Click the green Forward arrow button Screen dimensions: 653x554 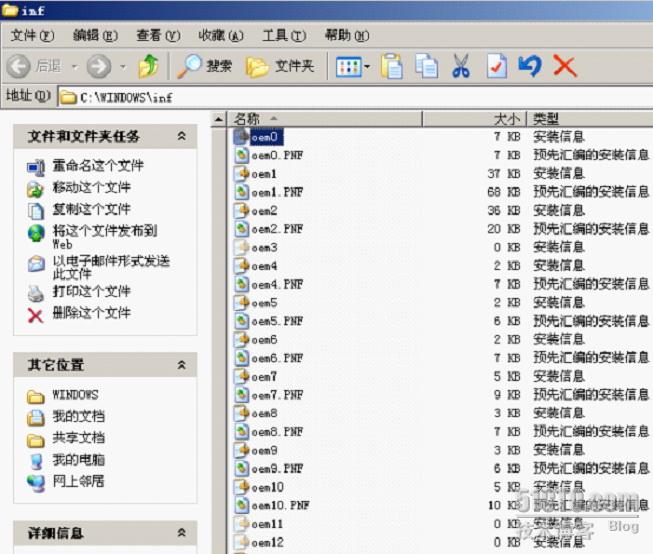click(x=99, y=66)
